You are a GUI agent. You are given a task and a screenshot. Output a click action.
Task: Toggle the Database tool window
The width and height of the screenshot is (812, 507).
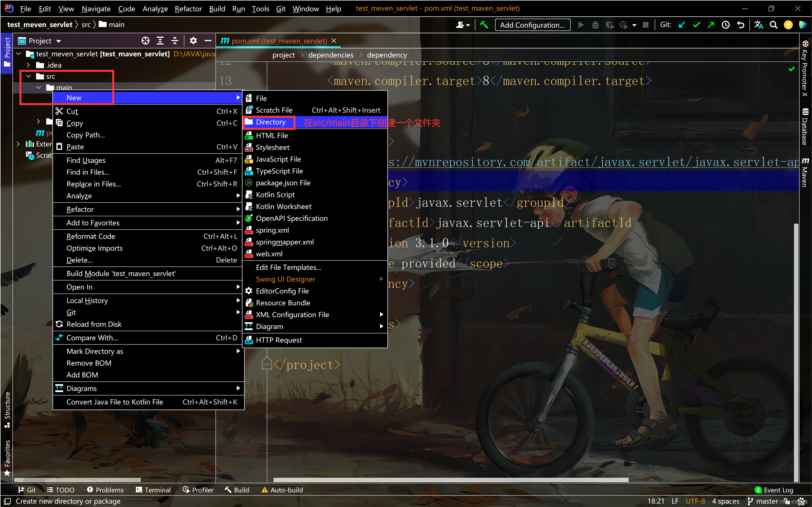[x=805, y=127]
